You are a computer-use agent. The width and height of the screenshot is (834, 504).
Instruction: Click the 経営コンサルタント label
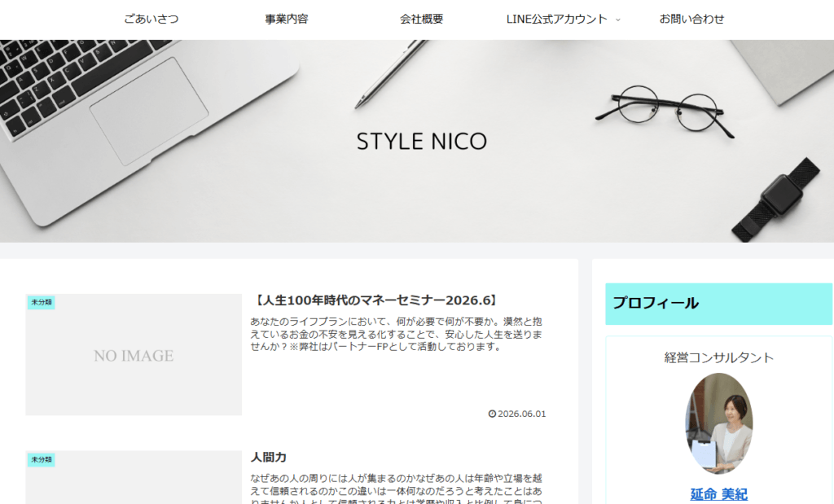click(x=718, y=357)
